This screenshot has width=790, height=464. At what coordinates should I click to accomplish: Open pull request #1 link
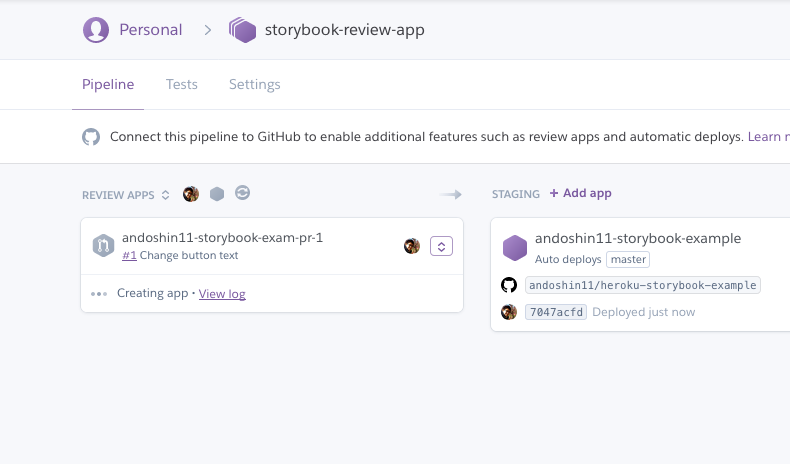point(129,255)
